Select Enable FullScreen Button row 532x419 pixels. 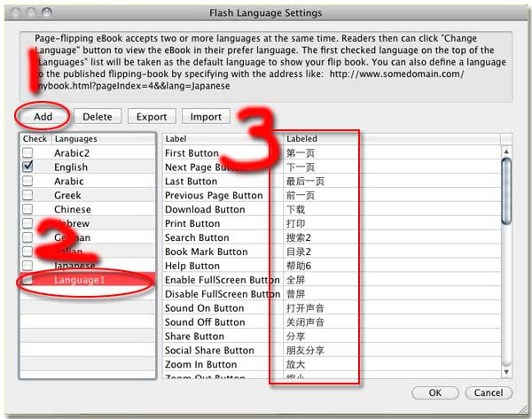pyautogui.click(x=332, y=280)
